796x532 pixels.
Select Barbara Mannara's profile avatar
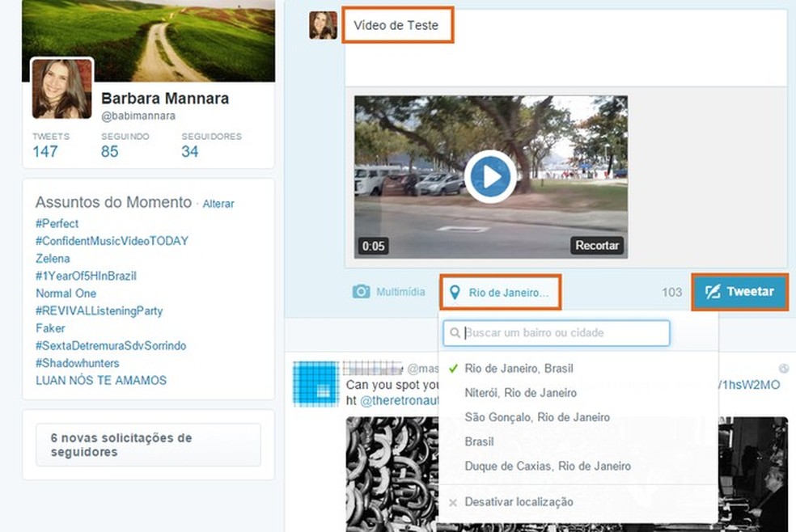[x=61, y=86]
